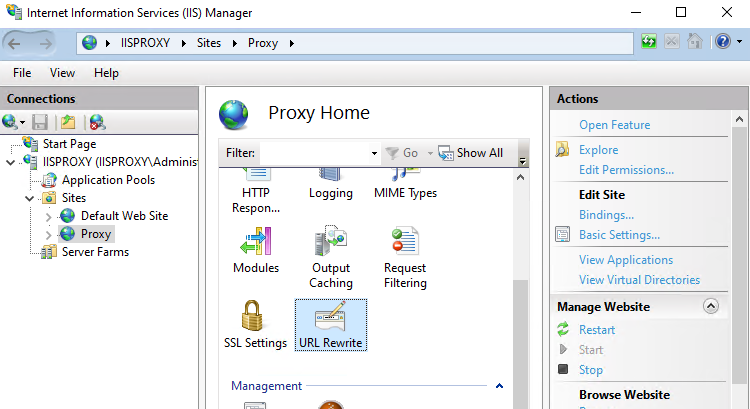Viewport: 750px width, 409px height.
Task: Click the feature list scroll-up arrow
Action: (521, 177)
